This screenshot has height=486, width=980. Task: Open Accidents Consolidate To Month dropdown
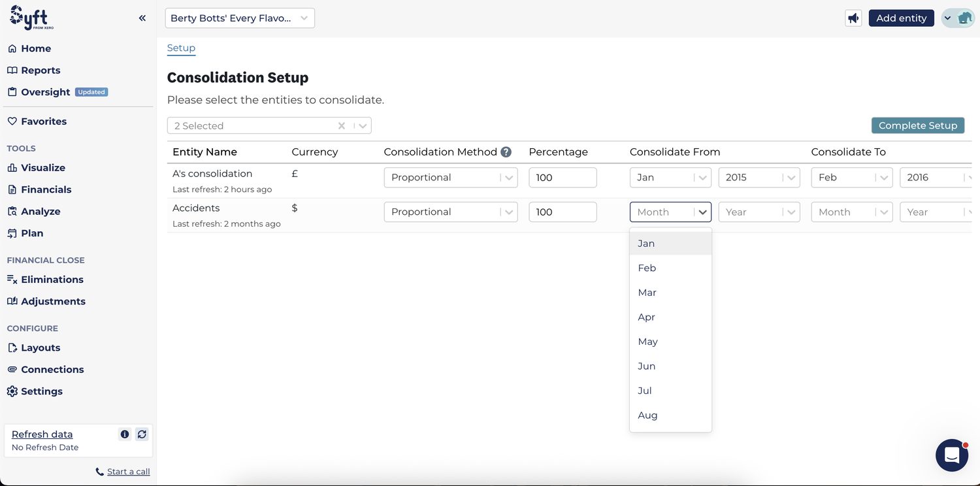pyautogui.click(x=852, y=212)
